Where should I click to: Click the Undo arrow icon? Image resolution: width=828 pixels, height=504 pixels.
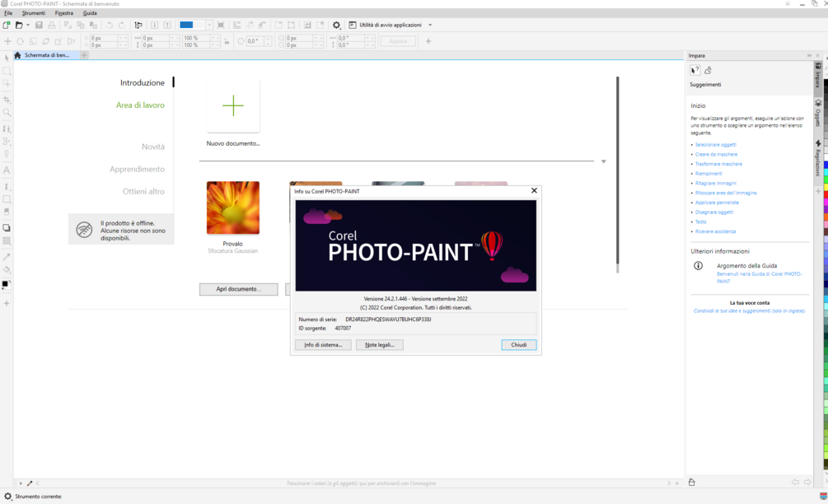pyautogui.click(x=110, y=25)
